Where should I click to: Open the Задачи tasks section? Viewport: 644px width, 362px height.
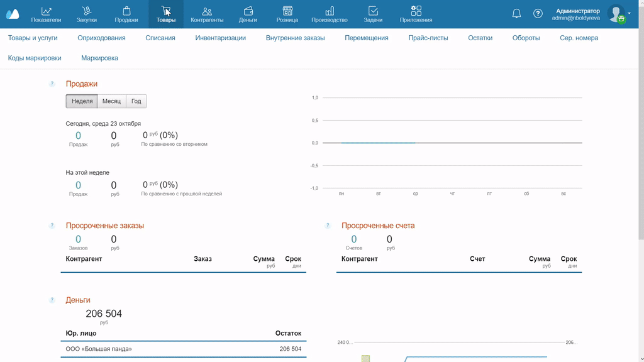coord(373,14)
